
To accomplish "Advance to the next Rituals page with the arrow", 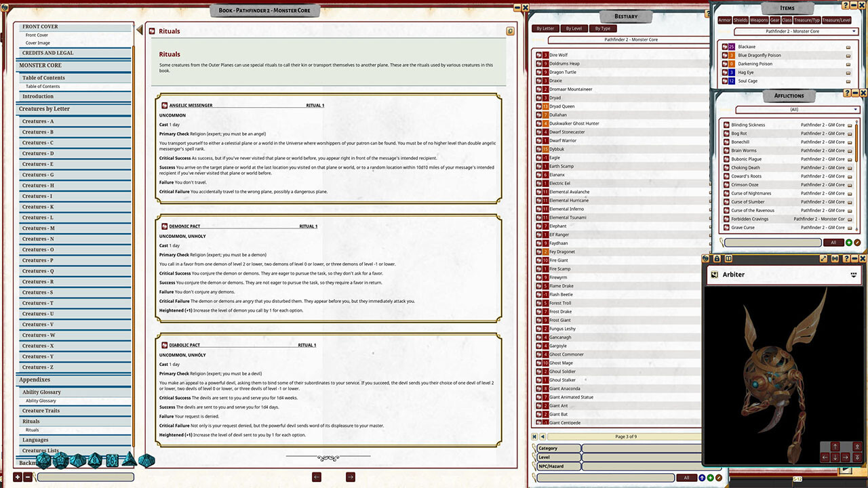I will click(x=350, y=477).
